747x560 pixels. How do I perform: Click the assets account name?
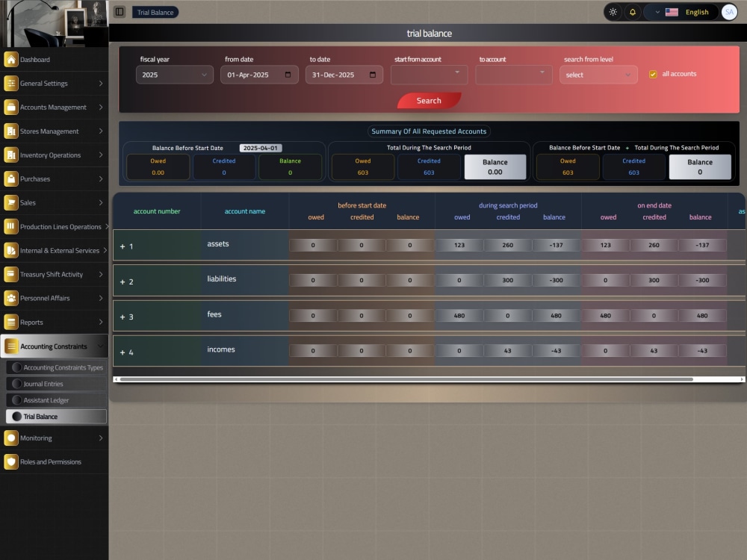217,244
